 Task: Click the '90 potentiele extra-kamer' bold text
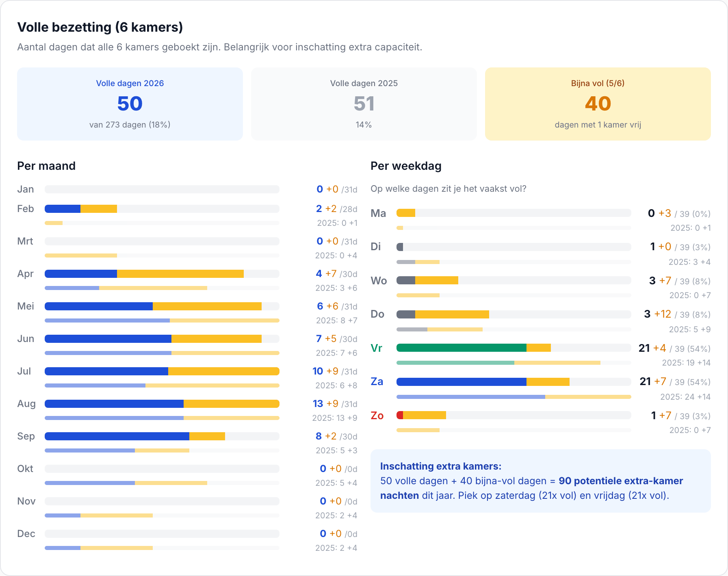[x=621, y=481]
